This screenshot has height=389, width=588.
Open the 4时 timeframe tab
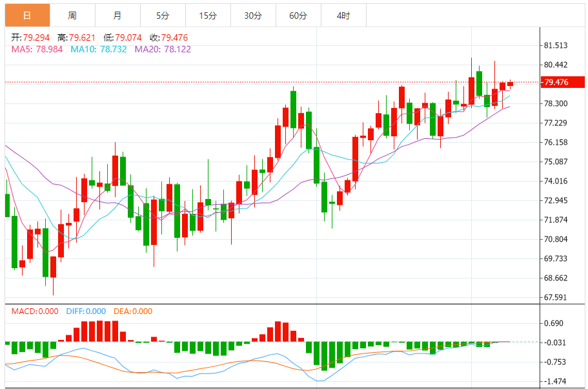pyautogui.click(x=343, y=16)
